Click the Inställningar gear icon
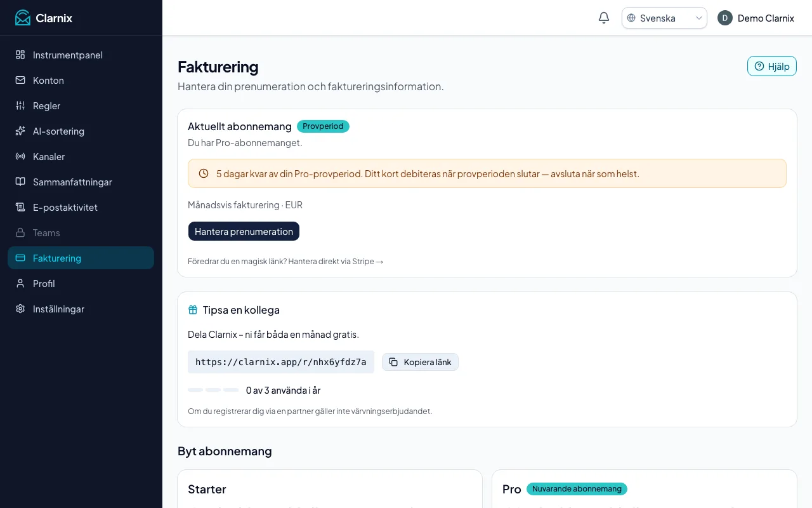812x508 pixels. 20,309
